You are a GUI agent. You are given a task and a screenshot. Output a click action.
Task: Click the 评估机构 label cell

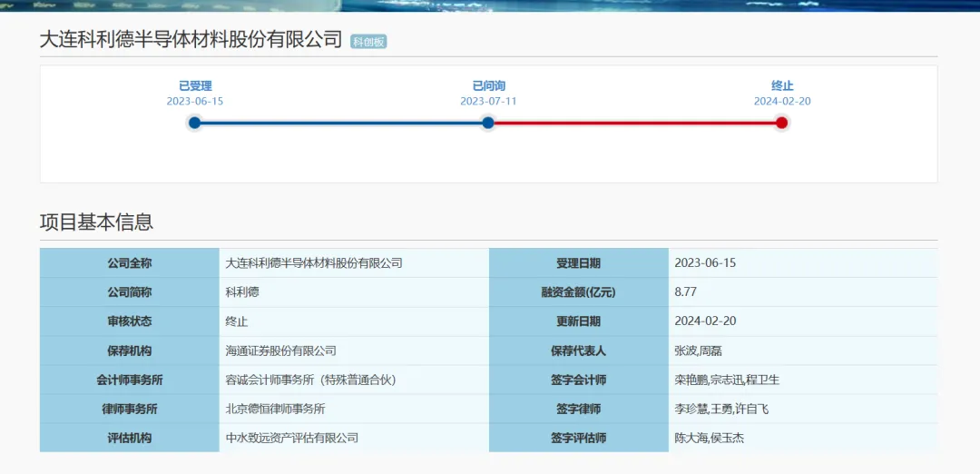coord(130,438)
